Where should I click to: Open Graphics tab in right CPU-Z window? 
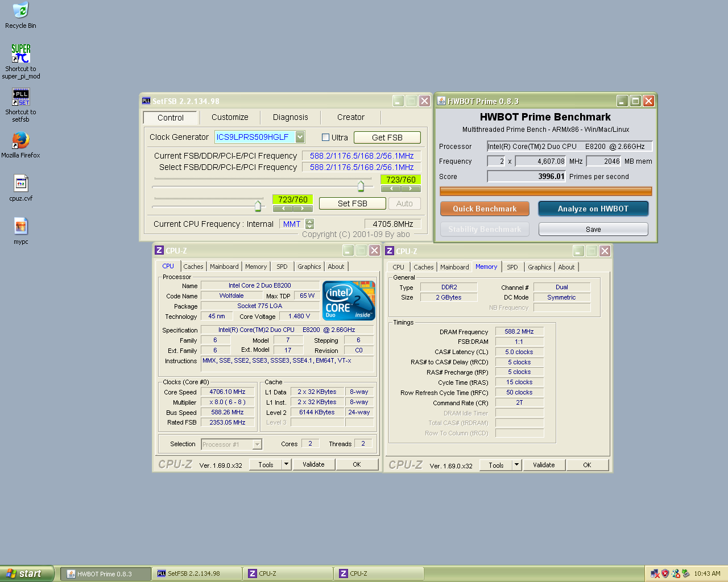pos(540,267)
